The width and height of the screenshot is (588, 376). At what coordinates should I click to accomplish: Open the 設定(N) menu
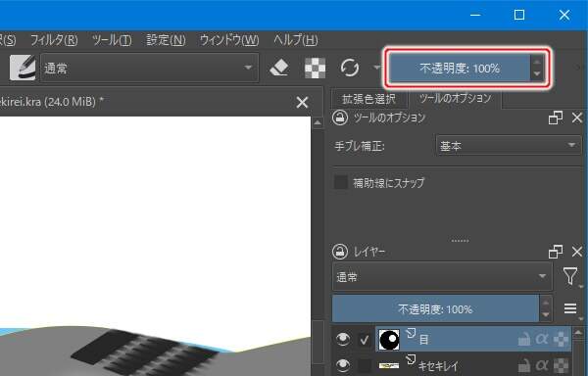pos(166,40)
